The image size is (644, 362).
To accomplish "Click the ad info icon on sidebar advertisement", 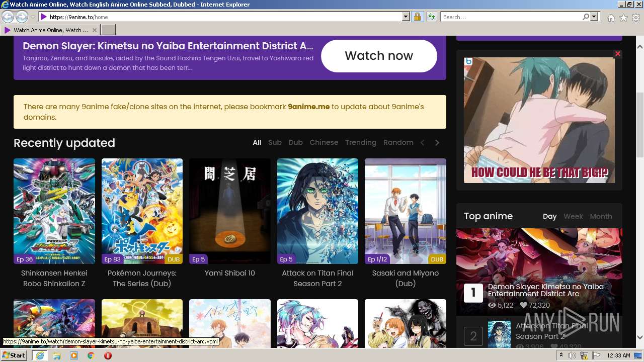I will [x=468, y=61].
